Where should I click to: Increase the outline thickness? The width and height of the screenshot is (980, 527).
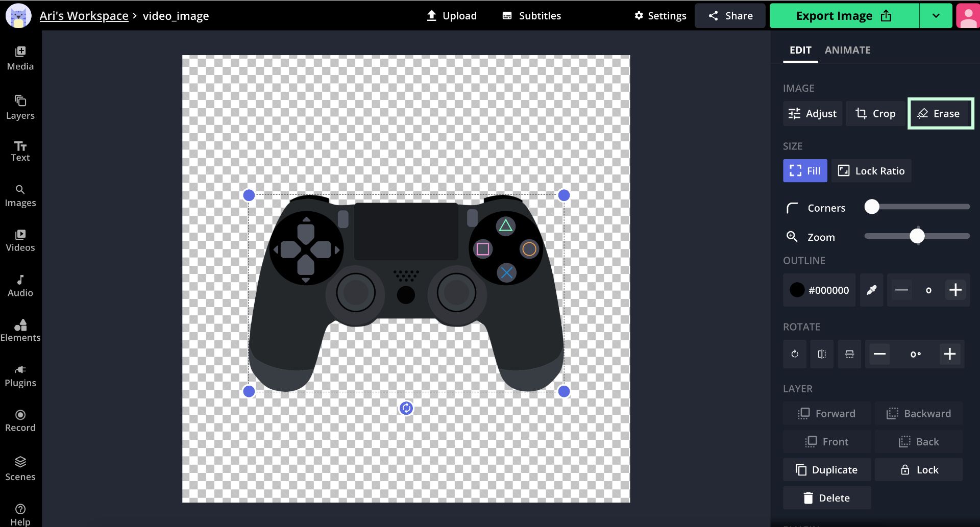pos(955,290)
